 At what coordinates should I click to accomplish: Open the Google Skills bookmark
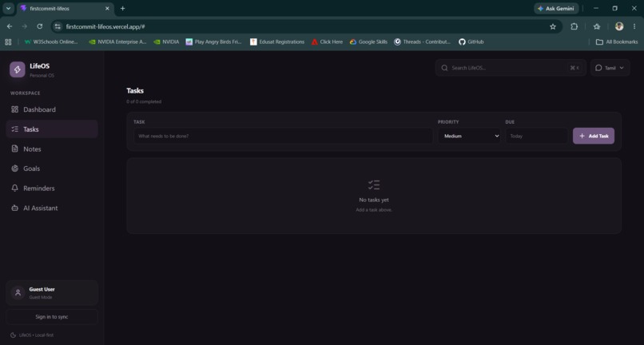pos(368,42)
